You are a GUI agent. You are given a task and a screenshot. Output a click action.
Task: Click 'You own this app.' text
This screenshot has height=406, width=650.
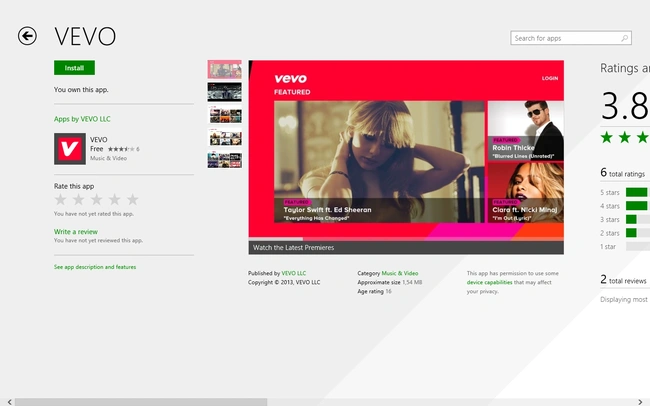pyautogui.click(x=81, y=90)
